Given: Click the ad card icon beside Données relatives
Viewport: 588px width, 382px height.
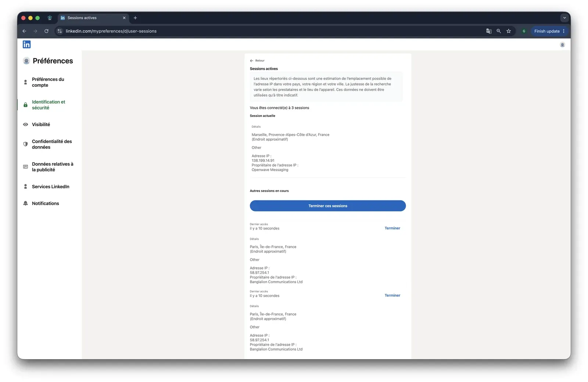Looking at the screenshot, I should point(25,167).
